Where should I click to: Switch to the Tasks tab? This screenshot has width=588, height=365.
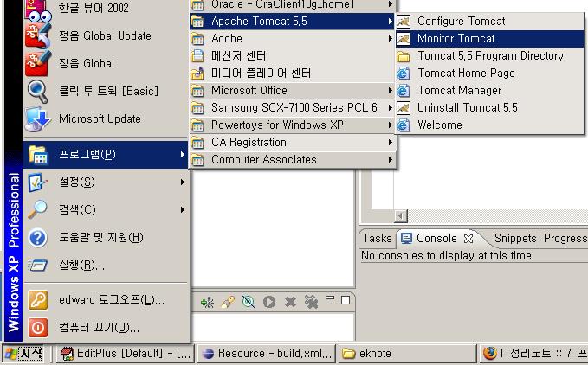[378, 238]
